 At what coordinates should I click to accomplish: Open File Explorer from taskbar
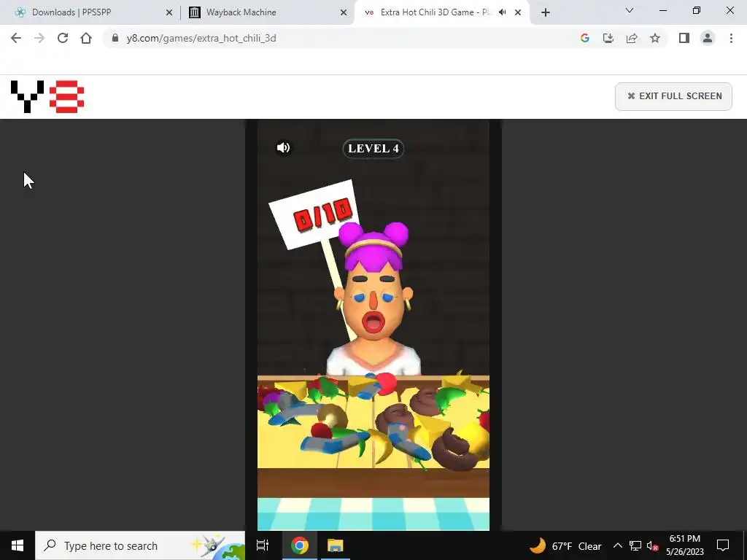point(336,545)
